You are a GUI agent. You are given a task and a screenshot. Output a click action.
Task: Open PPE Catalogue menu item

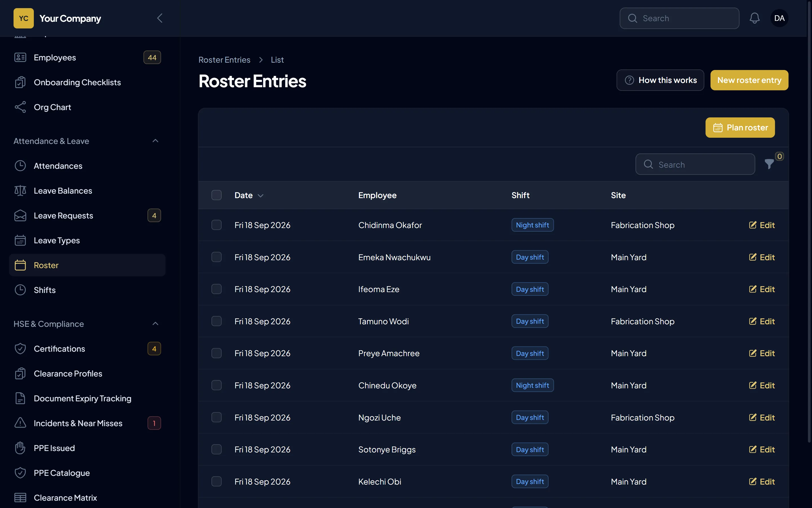pyautogui.click(x=87, y=473)
